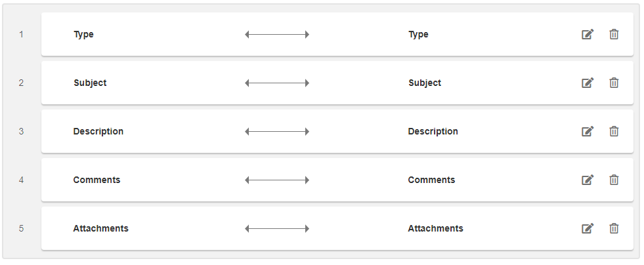Delete the Subject field mapping
The width and height of the screenshot is (644, 265).
tap(614, 83)
